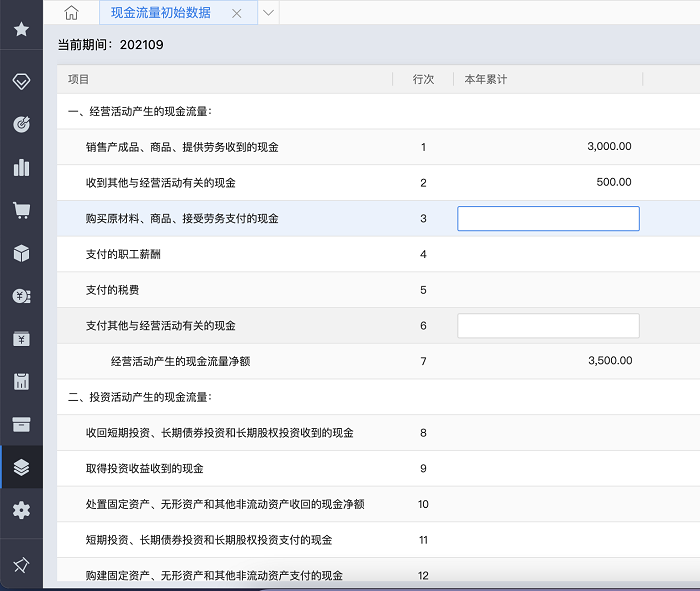Close the 现金流量初始数据 tab

click(x=237, y=13)
